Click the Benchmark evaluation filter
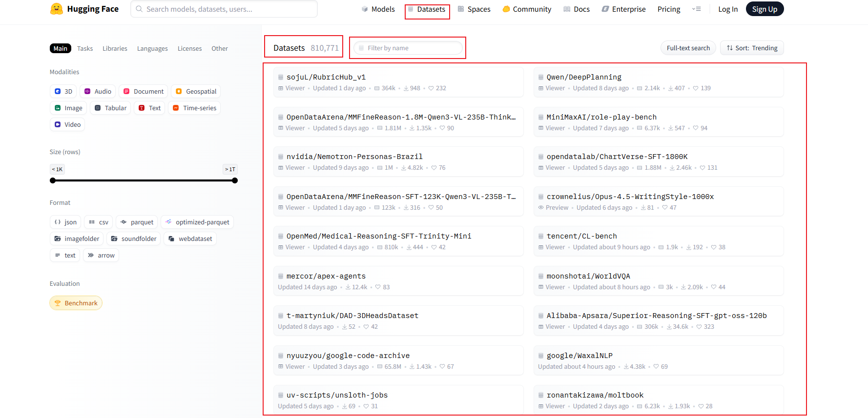The width and height of the screenshot is (868, 418). pyautogui.click(x=76, y=303)
